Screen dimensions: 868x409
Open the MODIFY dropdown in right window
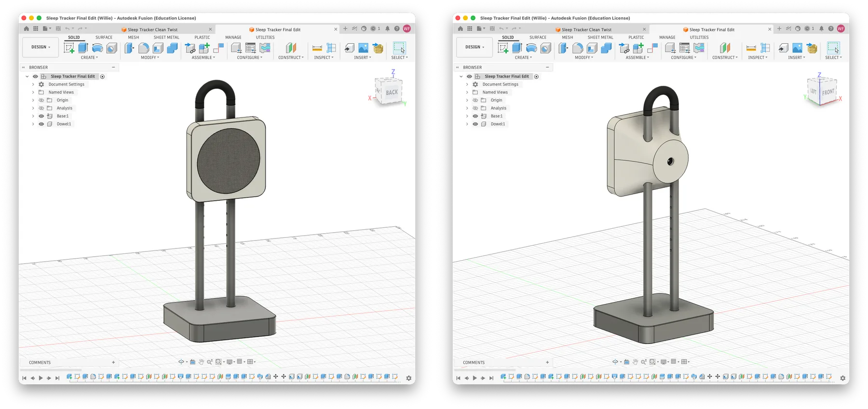coord(584,58)
